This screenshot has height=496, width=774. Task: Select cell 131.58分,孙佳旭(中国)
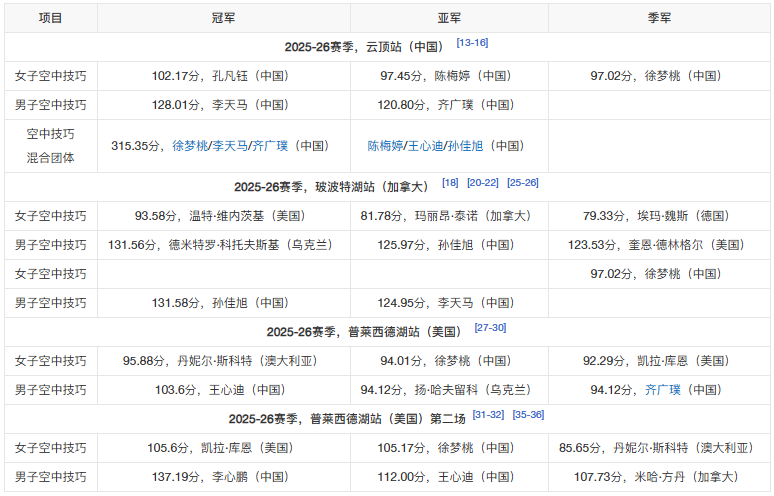pos(224,303)
